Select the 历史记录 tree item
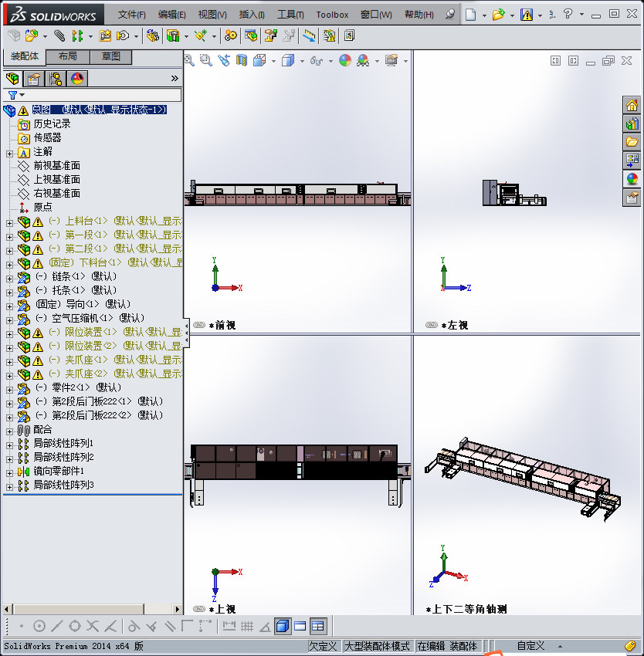The width and height of the screenshot is (644, 656). coord(52,123)
